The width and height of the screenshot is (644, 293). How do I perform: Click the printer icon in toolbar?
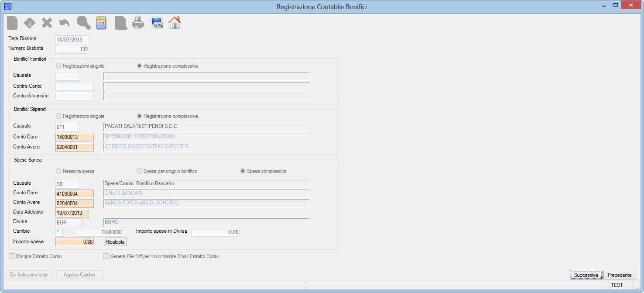pyautogui.click(x=138, y=22)
